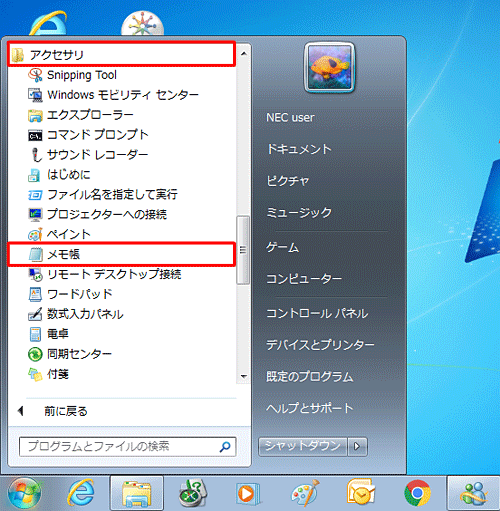Launch the Calculator (電卓) icon

pyautogui.click(x=35, y=334)
